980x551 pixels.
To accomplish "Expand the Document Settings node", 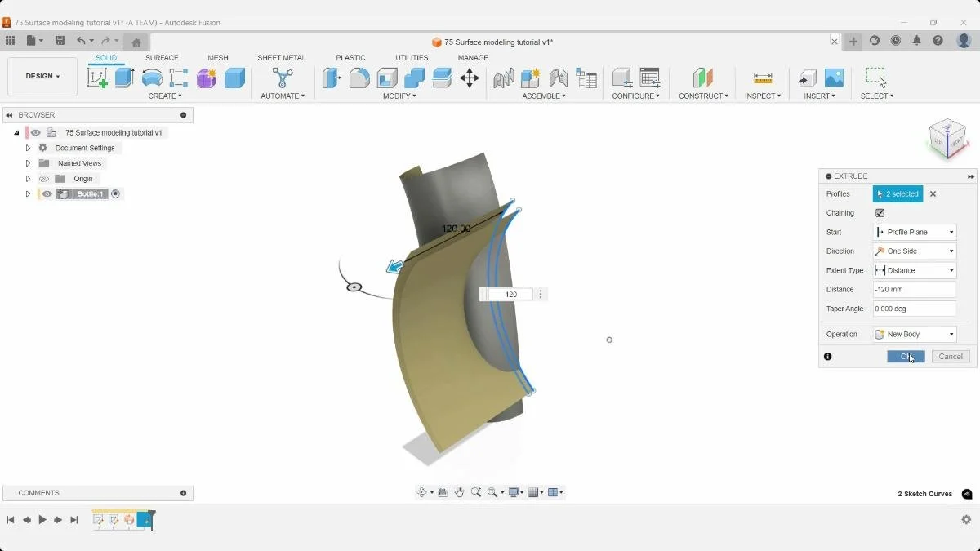I will 28,148.
